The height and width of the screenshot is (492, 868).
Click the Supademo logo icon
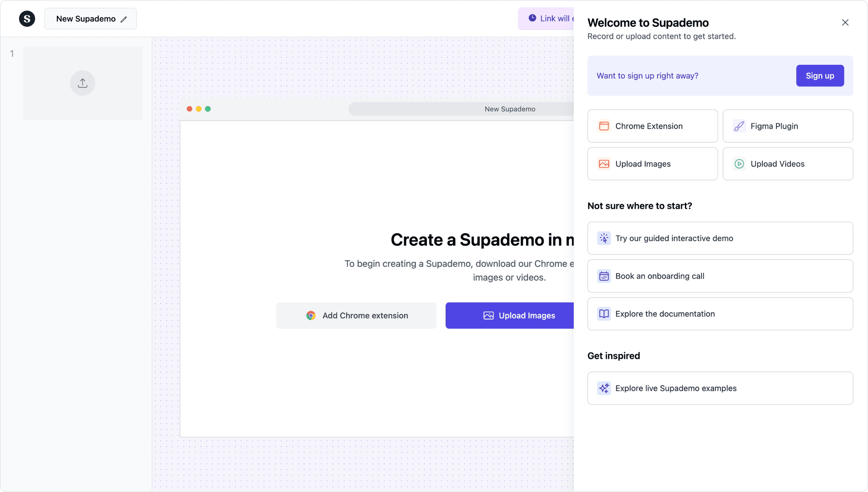[27, 19]
